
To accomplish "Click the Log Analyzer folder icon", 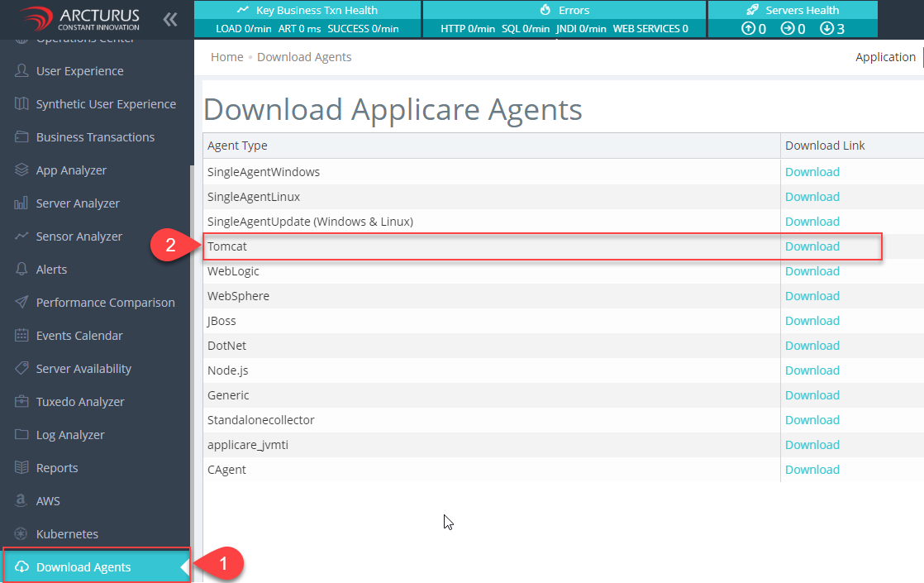I will [x=21, y=434].
